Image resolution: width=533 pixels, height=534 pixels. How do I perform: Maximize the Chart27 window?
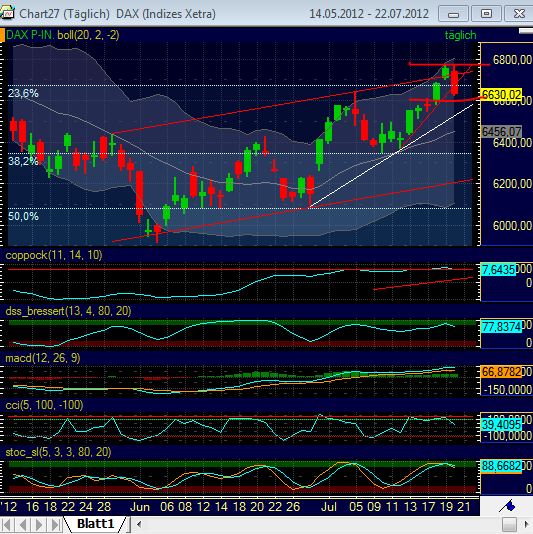(x=486, y=14)
